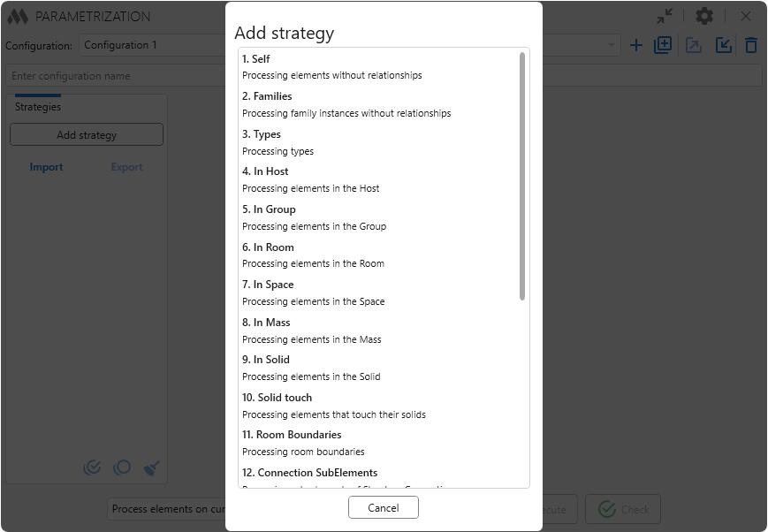Open settings via the gear icon
Screen dimensions: 768x532
(x=703, y=16)
